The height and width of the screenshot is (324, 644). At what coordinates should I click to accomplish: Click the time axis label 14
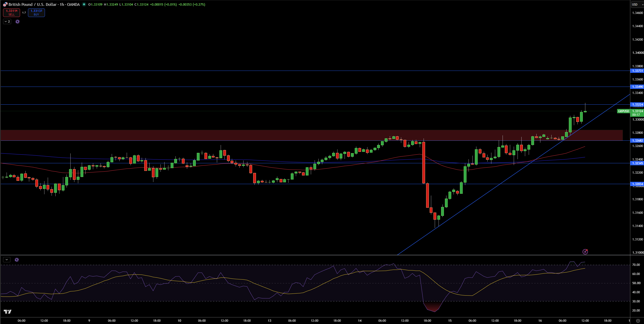pyautogui.click(x=360, y=321)
